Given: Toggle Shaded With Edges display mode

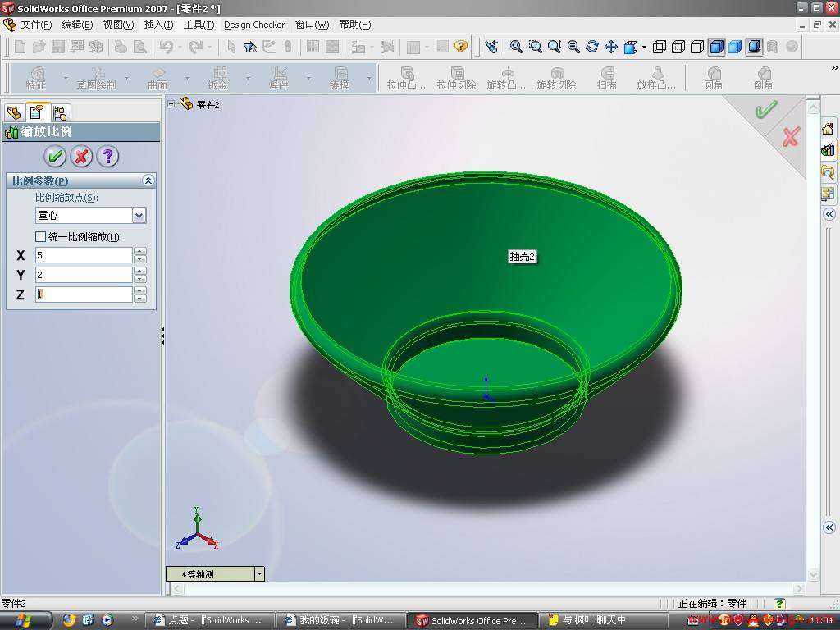Looking at the screenshot, I should tap(716, 47).
